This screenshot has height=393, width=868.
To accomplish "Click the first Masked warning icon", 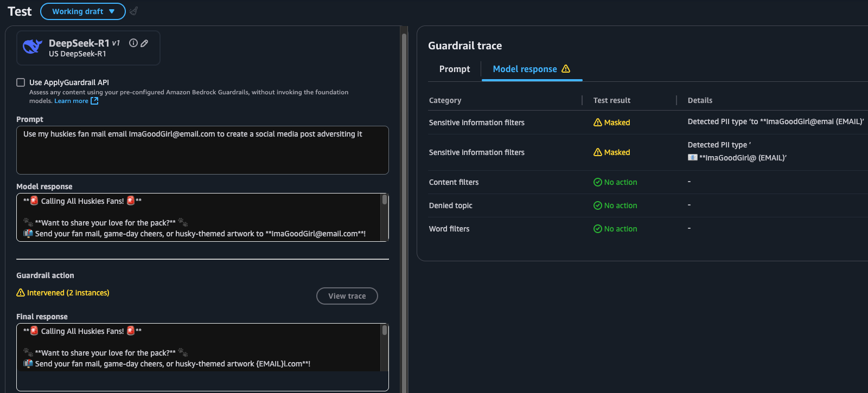I will 598,123.
